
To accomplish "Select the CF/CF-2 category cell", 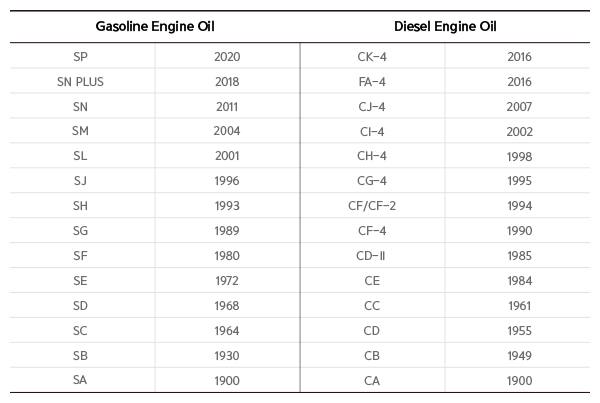I will coord(372,206).
